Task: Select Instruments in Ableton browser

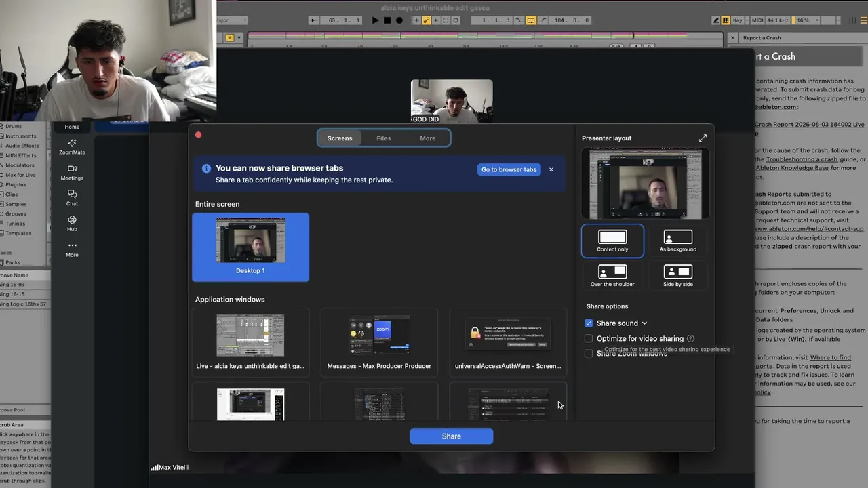Action: tap(20, 136)
